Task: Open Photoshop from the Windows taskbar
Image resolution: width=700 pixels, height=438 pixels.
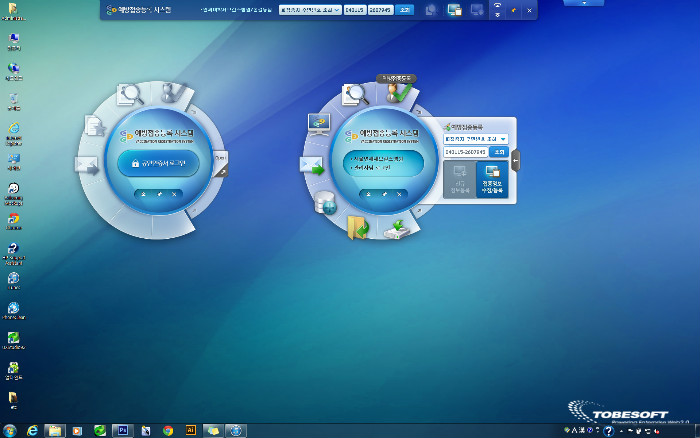Action: click(122, 430)
